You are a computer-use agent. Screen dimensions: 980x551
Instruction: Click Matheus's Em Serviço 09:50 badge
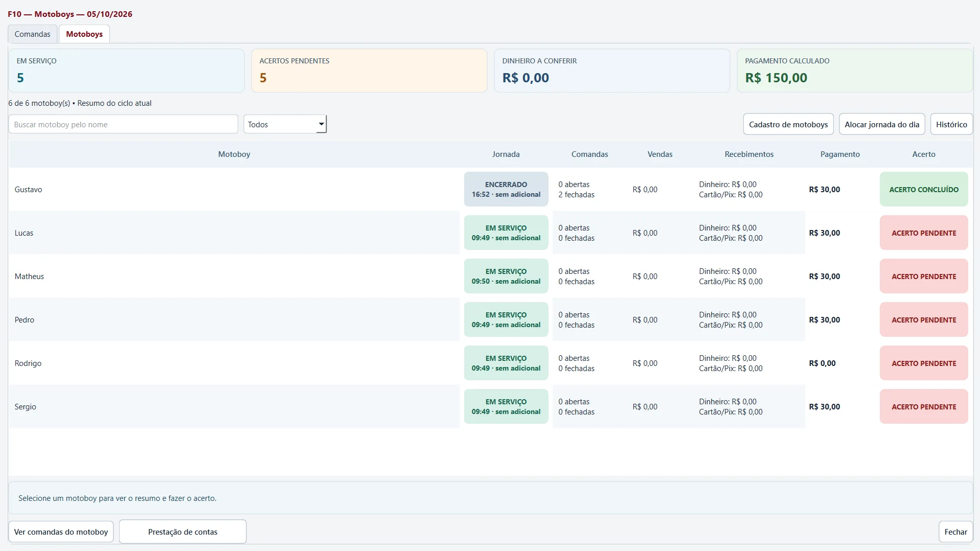pos(506,276)
